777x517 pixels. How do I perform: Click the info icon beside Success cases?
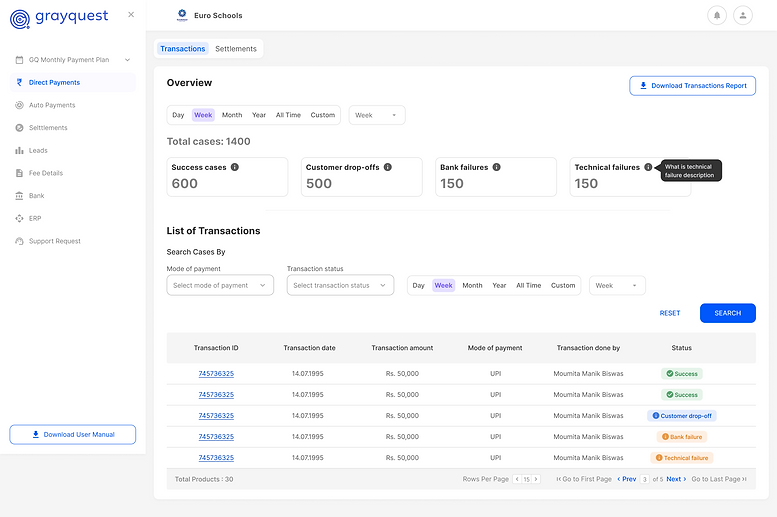click(235, 167)
